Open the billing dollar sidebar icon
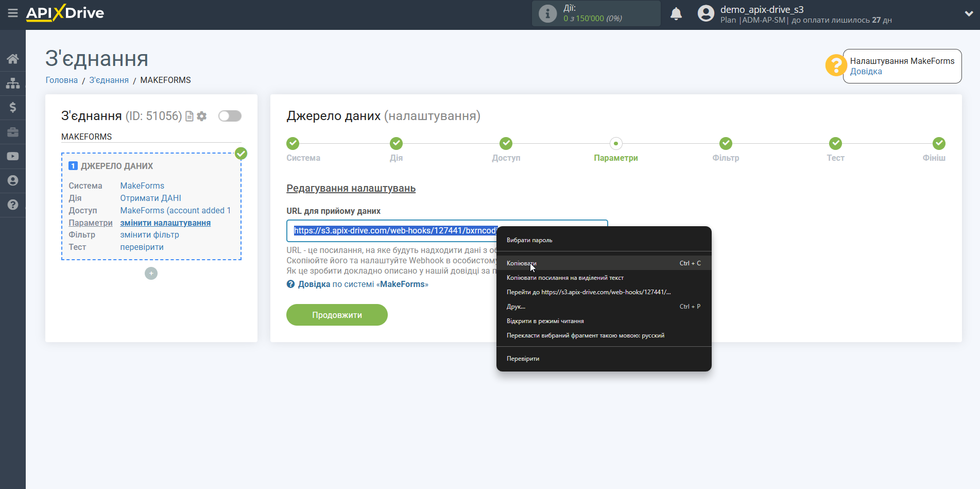This screenshot has height=489, width=980. pyautogui.click(x=13, y=107)
